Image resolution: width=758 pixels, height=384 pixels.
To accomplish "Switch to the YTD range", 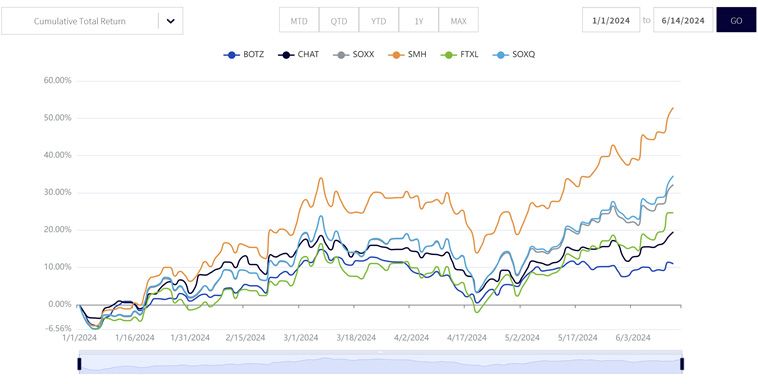I will (379, 21).
